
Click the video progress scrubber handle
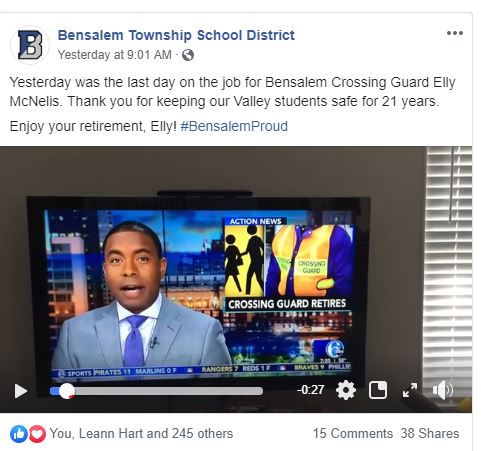[67, 391]
